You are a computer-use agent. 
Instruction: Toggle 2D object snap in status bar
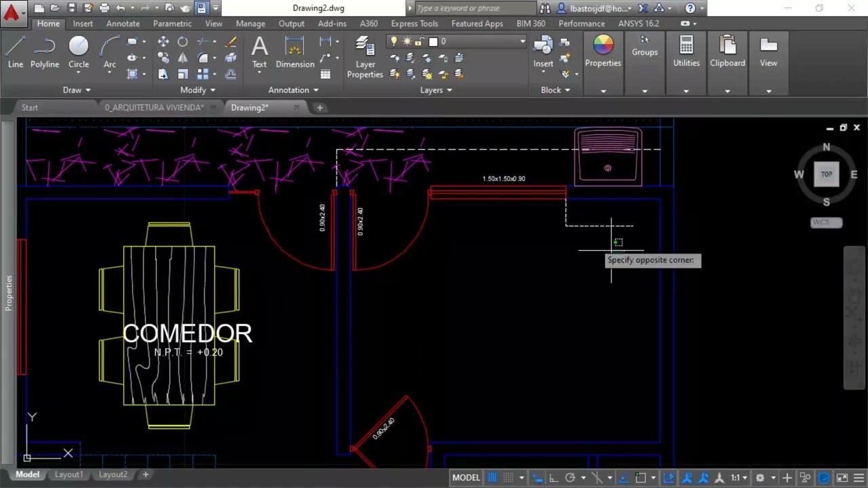pos(640,478)
